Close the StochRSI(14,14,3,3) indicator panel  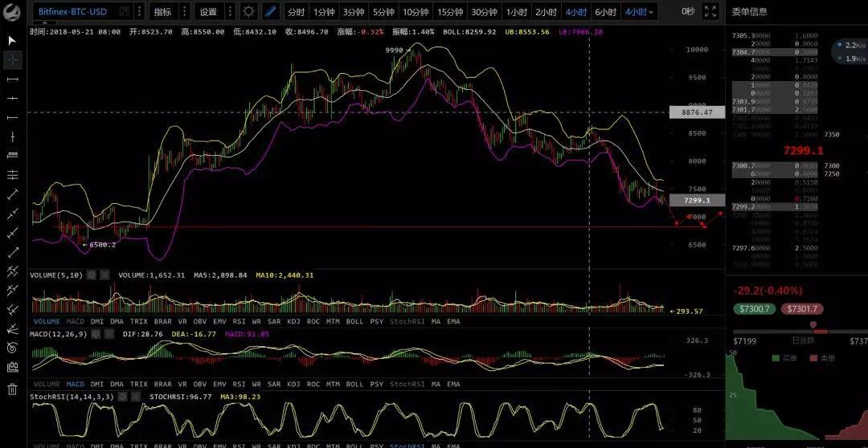[135, 397]
